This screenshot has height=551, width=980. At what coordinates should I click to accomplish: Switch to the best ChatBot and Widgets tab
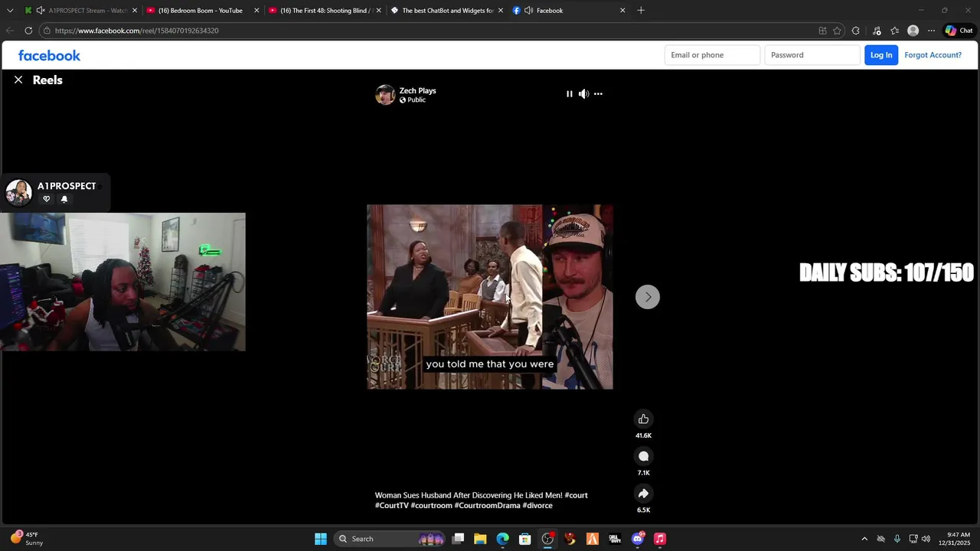click(x=447, y=11)
